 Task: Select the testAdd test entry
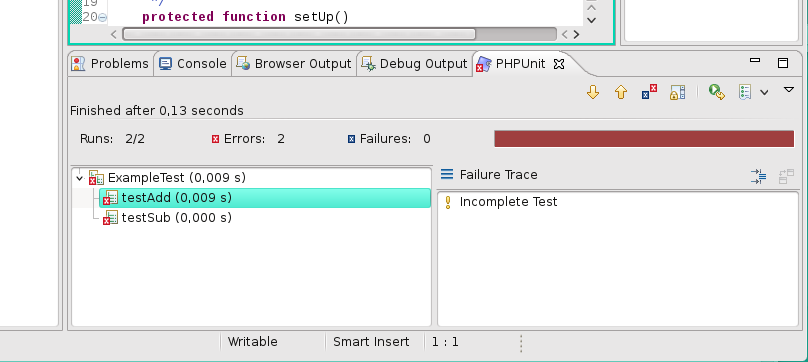(x=265, y=198)
